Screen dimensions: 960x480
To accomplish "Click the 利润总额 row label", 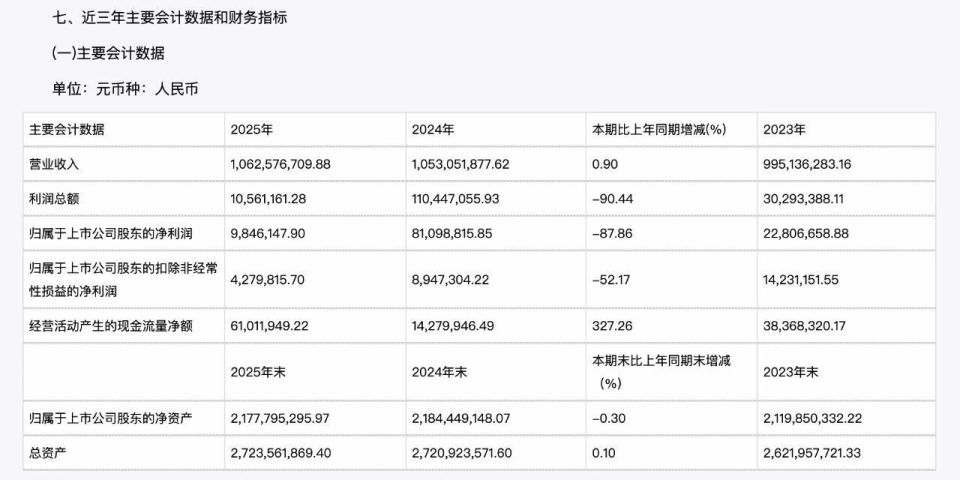I will [x=54, y=199].
